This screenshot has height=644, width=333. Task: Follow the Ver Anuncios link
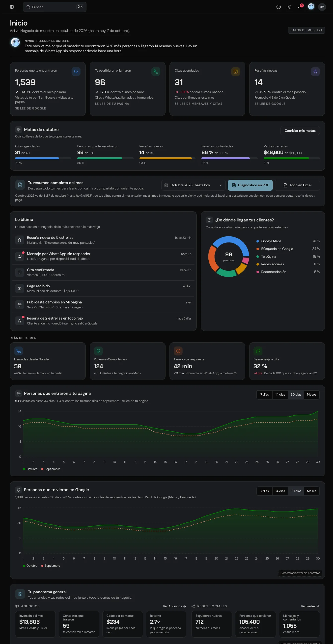coord(174,606)
